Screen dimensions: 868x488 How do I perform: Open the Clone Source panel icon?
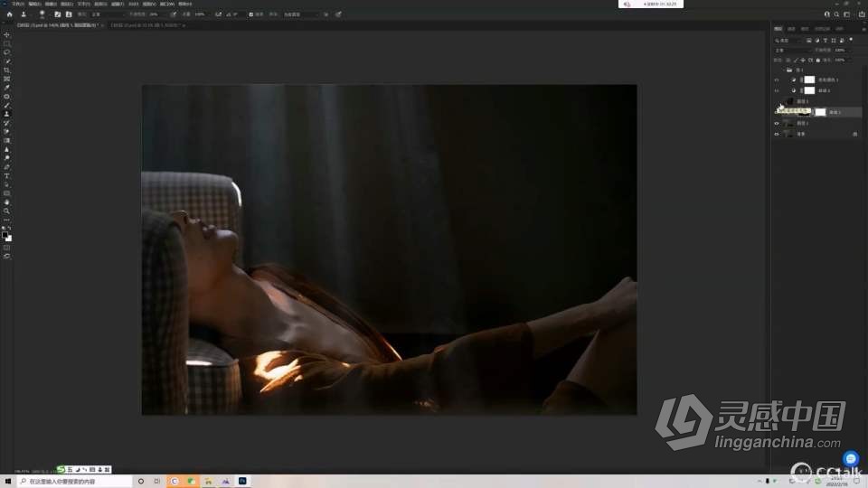tap(69, 14)
